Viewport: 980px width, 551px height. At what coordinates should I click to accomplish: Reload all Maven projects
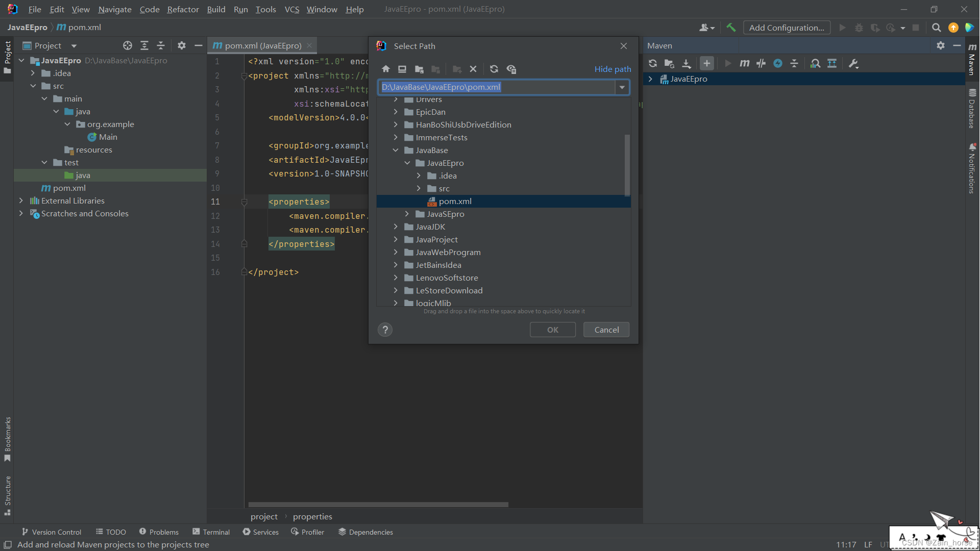coord(653,63)
